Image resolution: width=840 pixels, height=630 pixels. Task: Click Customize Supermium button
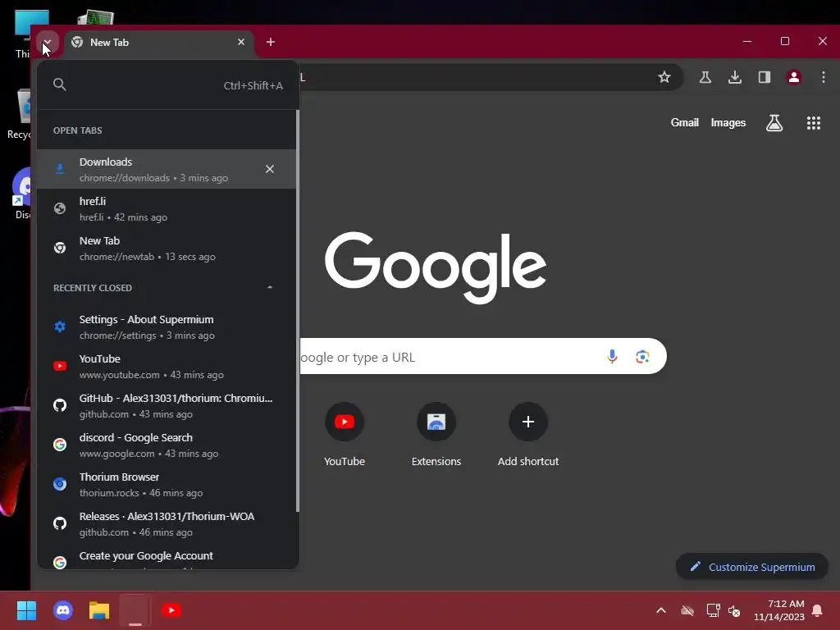(x=752, y=567)
